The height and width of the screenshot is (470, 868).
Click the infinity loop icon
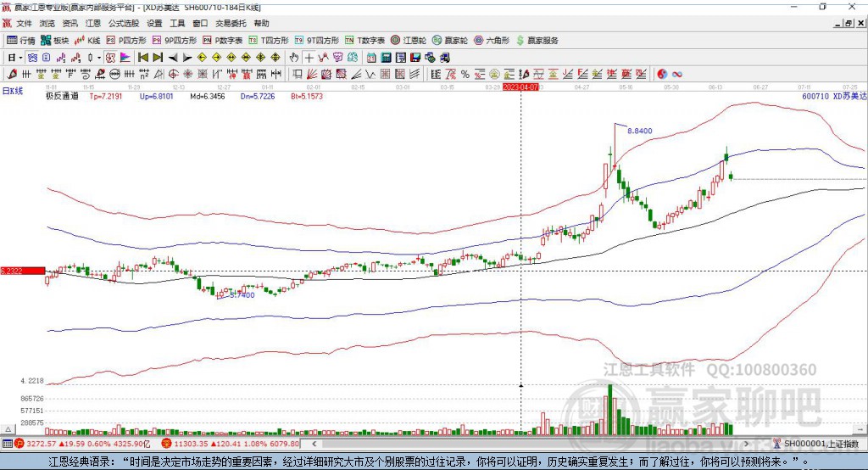point(677,74)
